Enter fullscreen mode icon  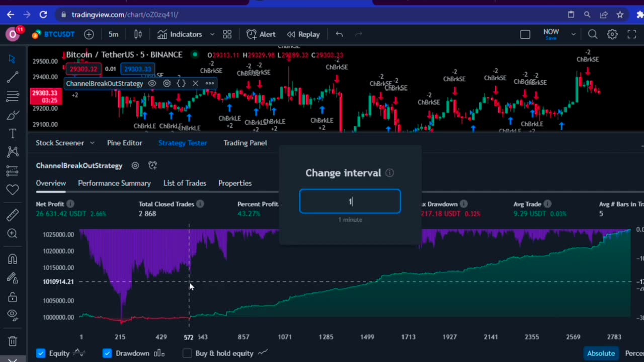tap(632, 34)
